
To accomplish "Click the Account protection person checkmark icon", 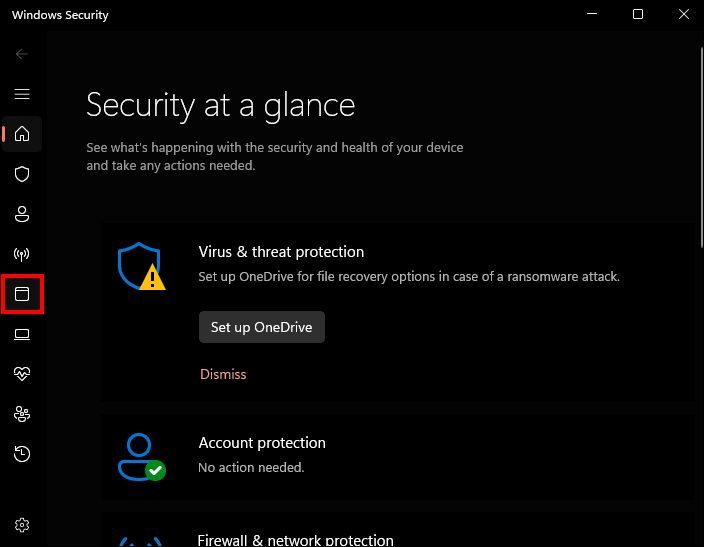I will (140, 457).
